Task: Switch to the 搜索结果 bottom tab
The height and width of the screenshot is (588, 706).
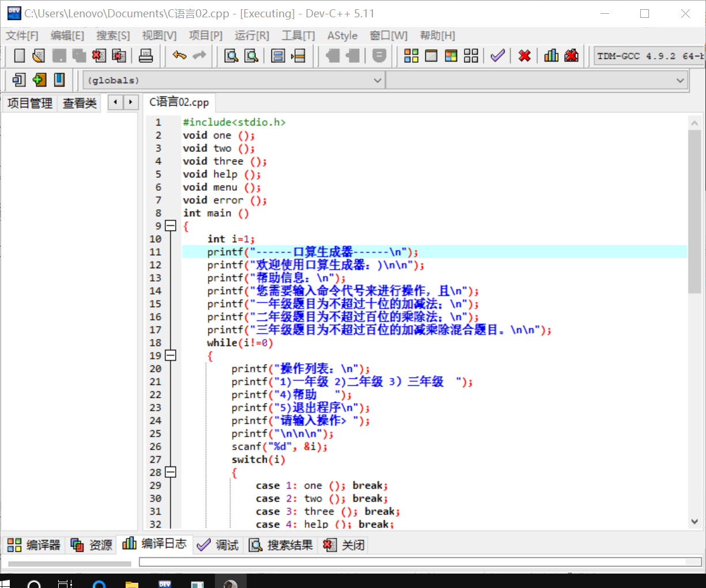Action: coord(281,545)
